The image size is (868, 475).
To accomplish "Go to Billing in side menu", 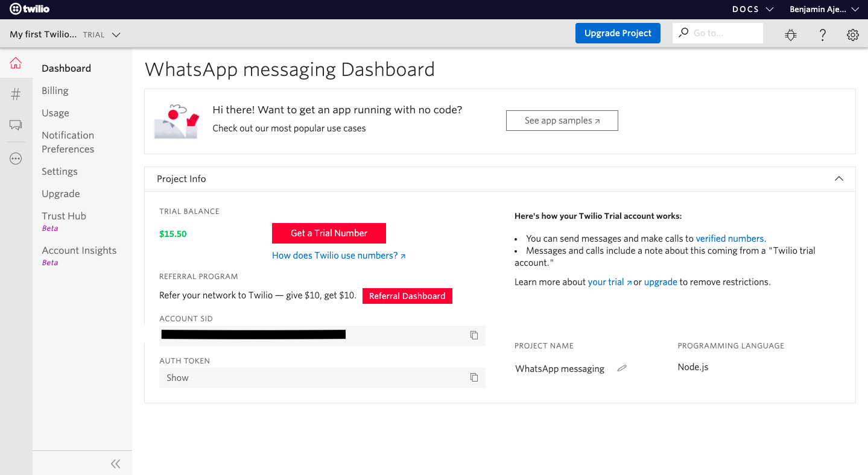I will click(x=55, y=90).
